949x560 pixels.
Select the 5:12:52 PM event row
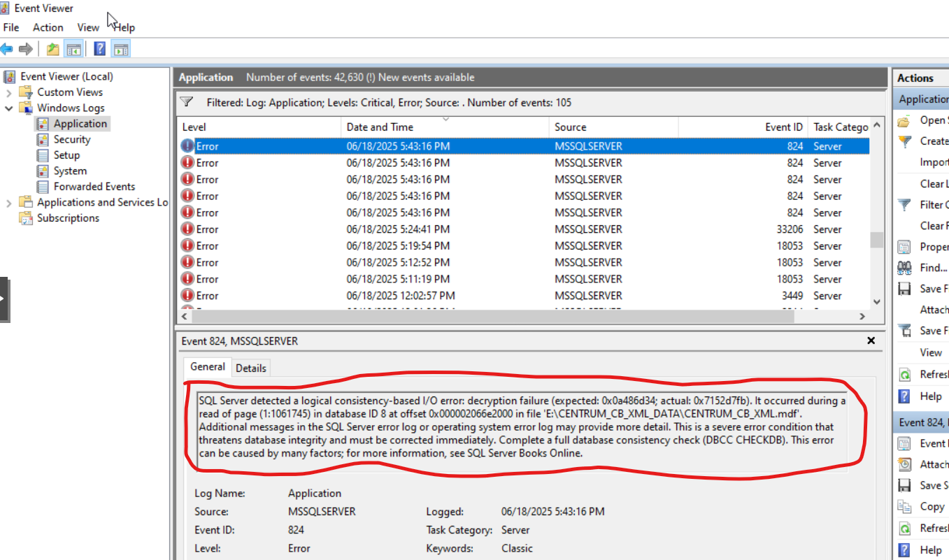(x=524, y=263)
